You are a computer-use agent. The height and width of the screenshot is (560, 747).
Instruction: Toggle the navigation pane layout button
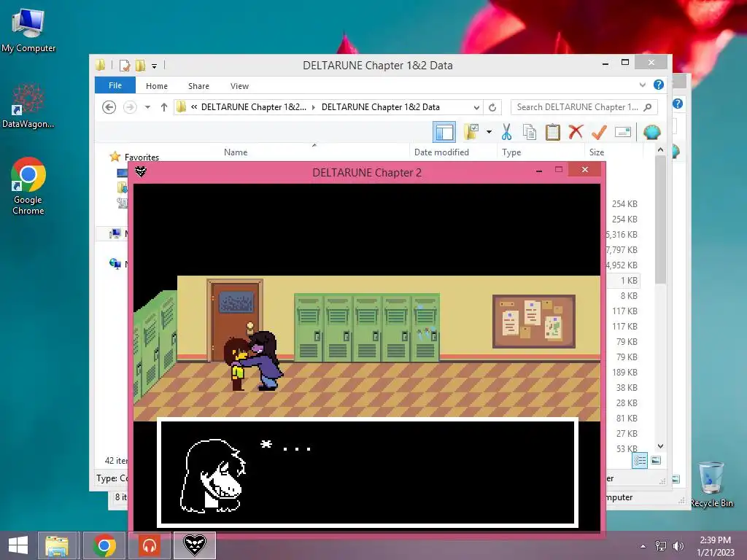coord(444,132)
